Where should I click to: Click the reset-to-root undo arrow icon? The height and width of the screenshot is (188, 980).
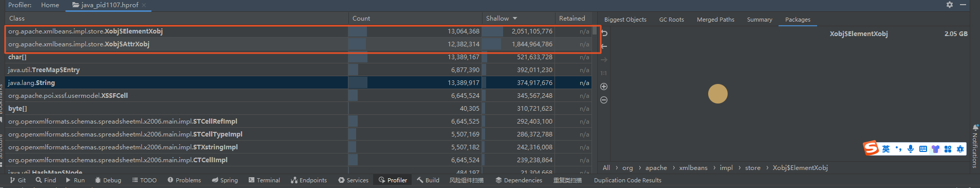click(604, 33)
